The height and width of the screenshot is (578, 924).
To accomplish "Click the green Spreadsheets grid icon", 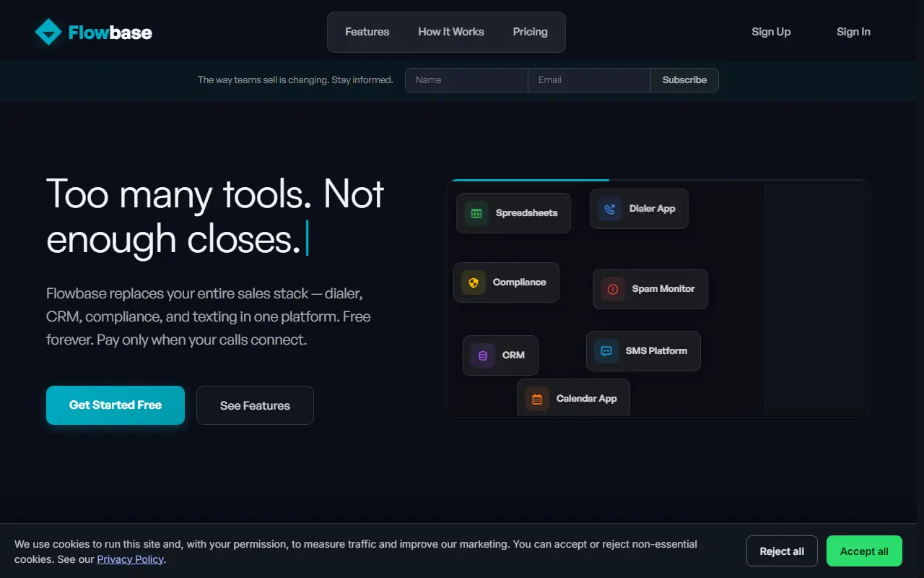I will click(x=476, y=213).
